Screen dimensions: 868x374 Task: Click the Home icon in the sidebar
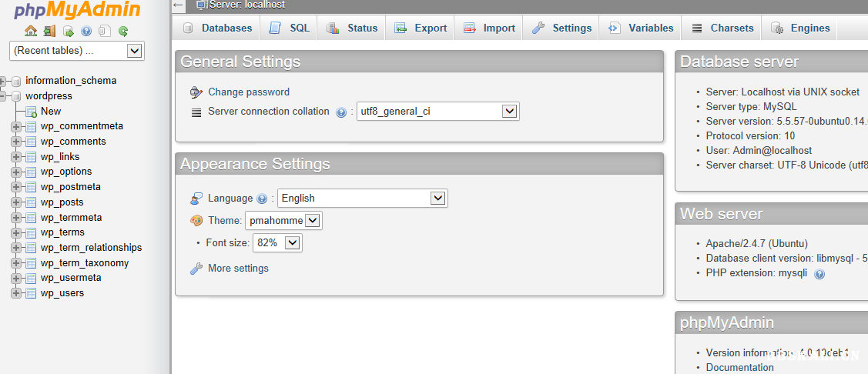31,32
